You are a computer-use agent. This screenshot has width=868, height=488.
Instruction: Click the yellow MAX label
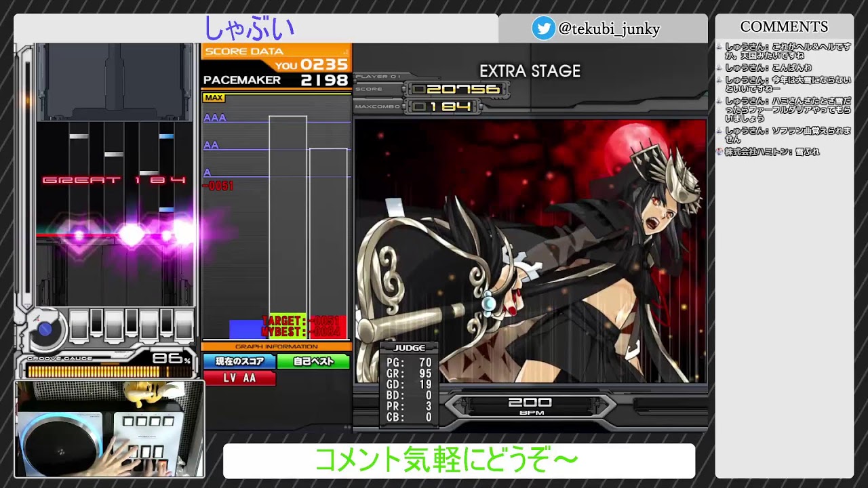214,98
